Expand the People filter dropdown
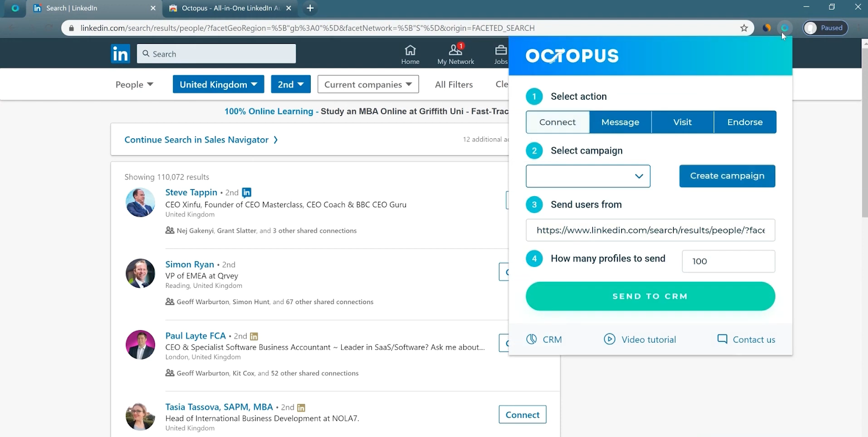The image size is (868, 437). click(x=135, y=85)
